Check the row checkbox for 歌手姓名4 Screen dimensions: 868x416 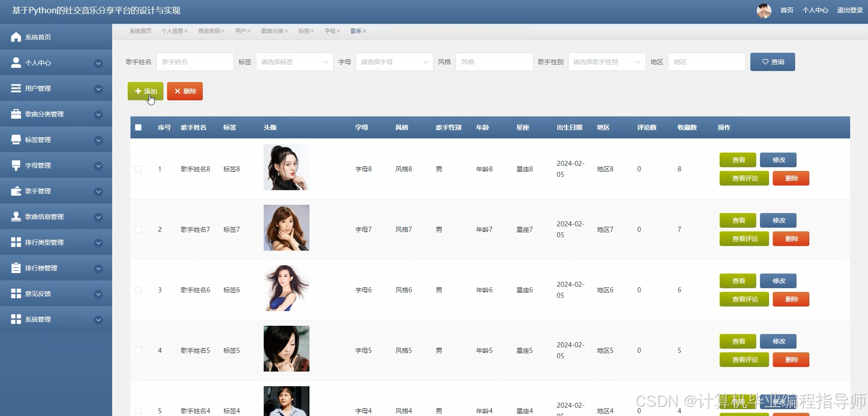(x=138, y=411)
